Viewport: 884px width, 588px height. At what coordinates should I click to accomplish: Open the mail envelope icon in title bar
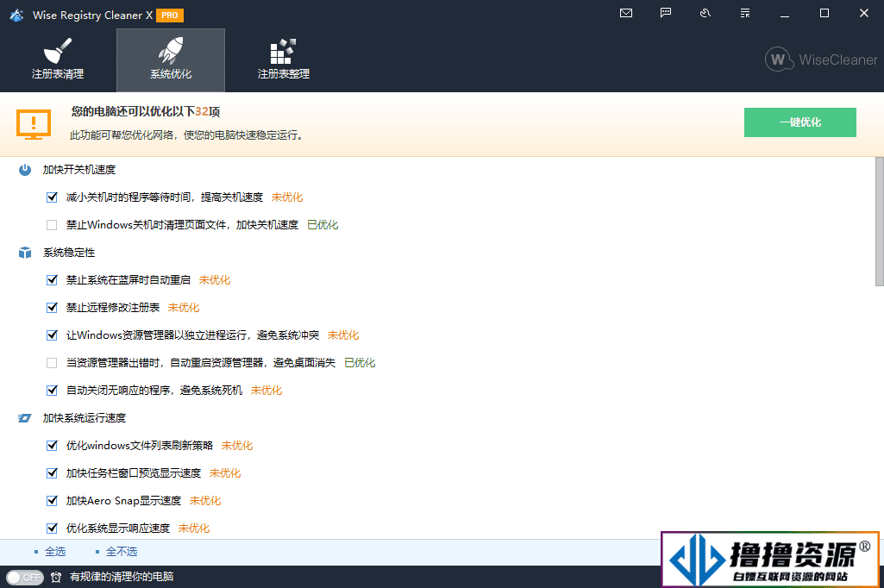tap(626, 13)
